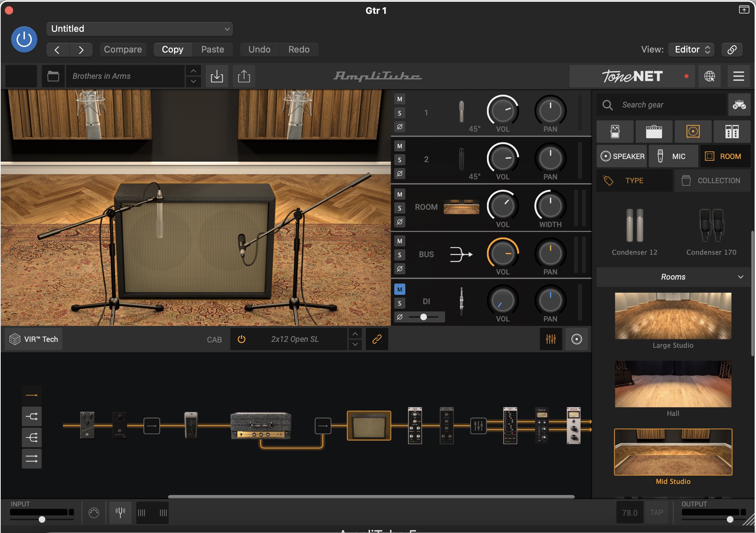Select the cabinet gear category

[693, 132]
